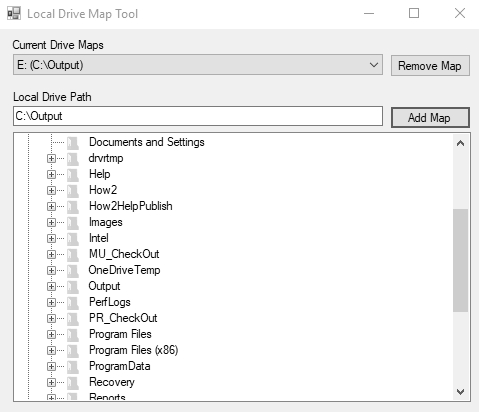Expand the How2HelpPublish tree node
This screenshot has width=479, height=412.
(x=51, y=206)
